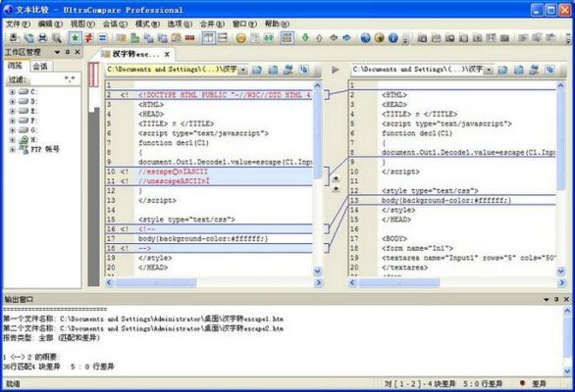The width and height of the screenshot is (575, 392).
Task: Click right pane horizontal scrollbar thumb
Action: 399,282
